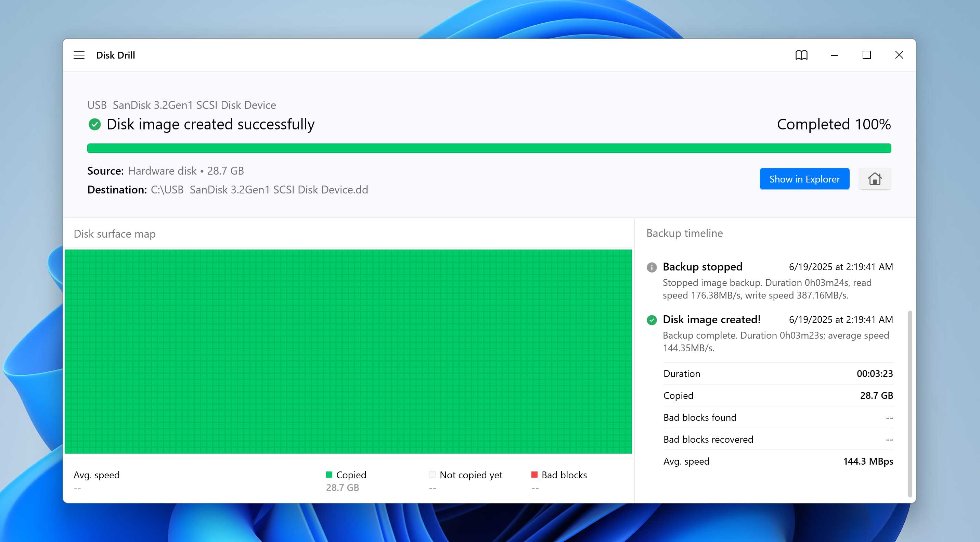Screen dimensions: 980x542
Task: Click the green completion progress bar
Action: pos(489,148)
